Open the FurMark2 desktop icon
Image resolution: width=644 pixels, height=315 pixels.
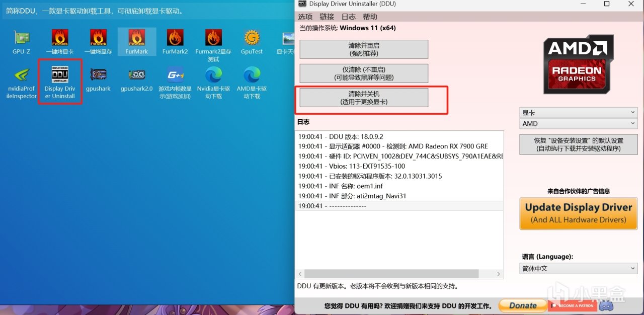175,42
